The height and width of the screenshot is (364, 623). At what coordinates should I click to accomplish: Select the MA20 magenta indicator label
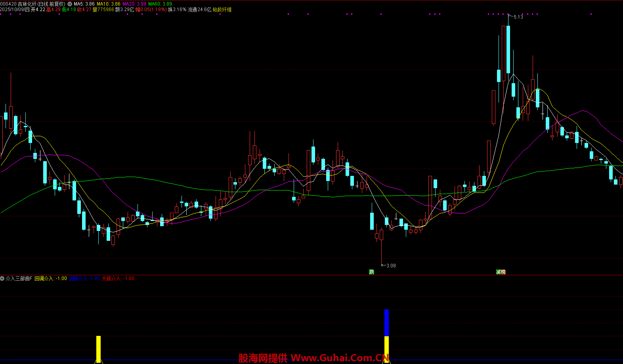(134, 4)
